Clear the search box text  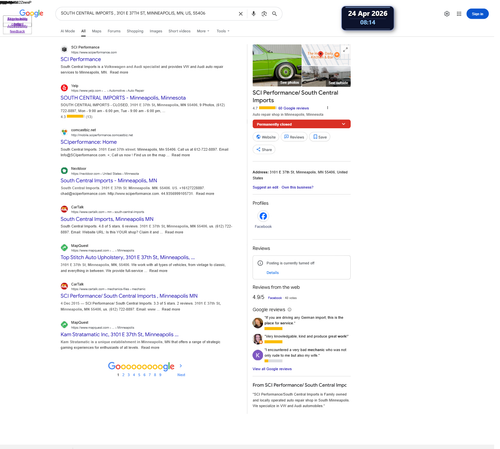[x=240, y=14]
